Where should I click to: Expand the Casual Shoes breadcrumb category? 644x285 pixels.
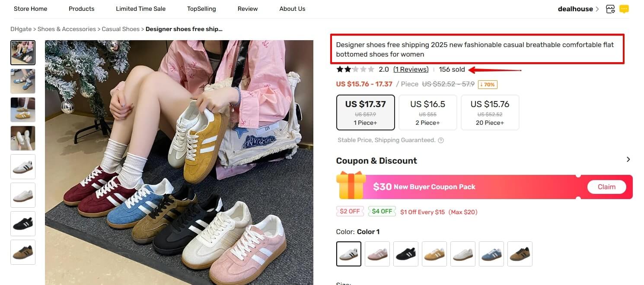click(x=121, y=29)
